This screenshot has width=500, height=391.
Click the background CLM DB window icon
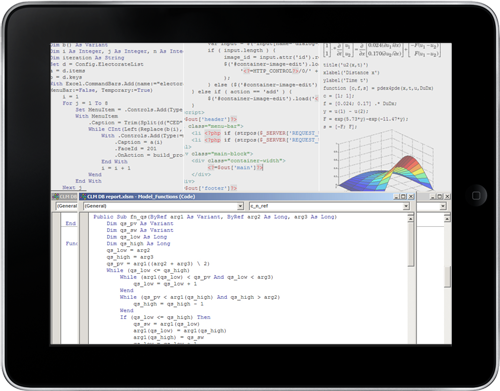click(55, 197)
